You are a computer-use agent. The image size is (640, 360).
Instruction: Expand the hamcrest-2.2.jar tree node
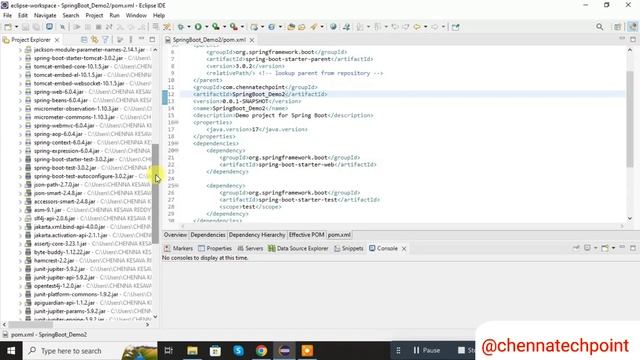point(20,260)
